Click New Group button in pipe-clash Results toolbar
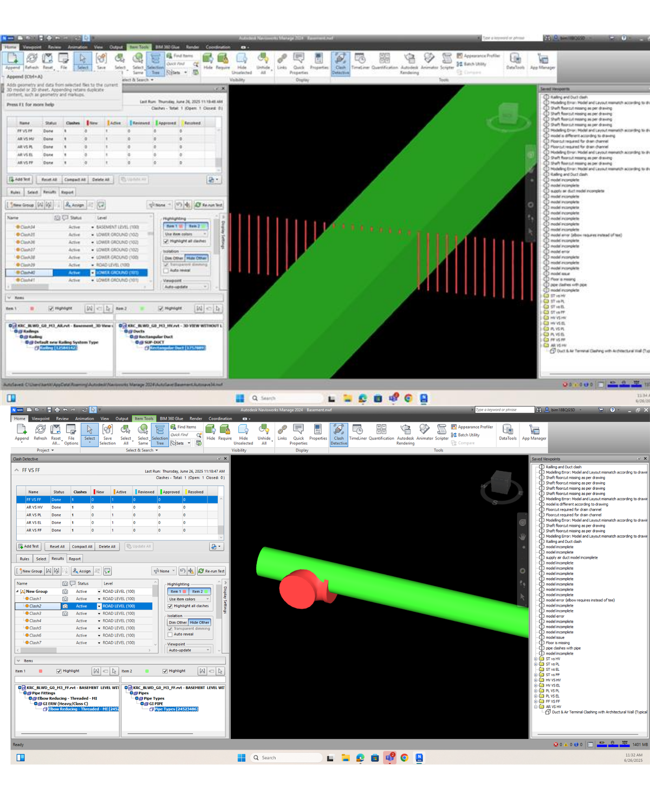The image size is (650, 812). coord(29,571)
